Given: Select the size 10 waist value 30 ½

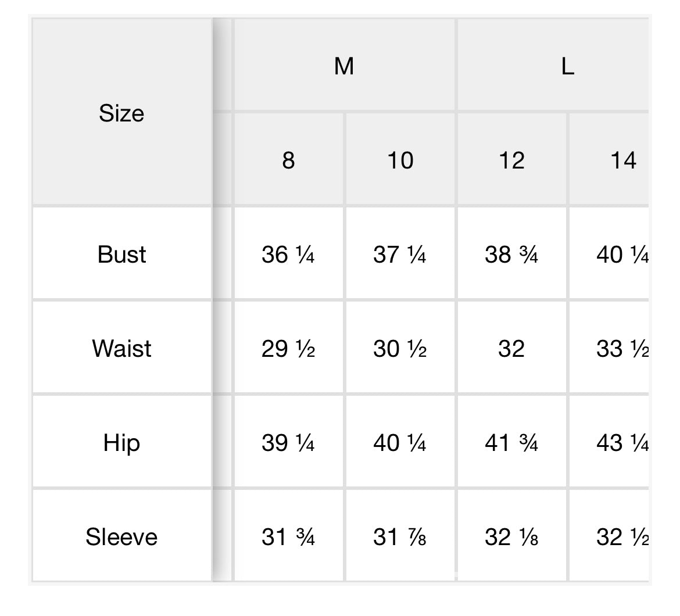Looking at the screenshot, I should point(400,348).
